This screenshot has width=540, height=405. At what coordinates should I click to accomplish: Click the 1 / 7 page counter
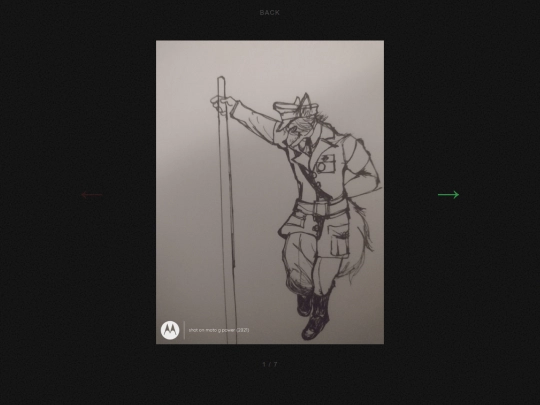pyautogui.click(x=270, y=364)
